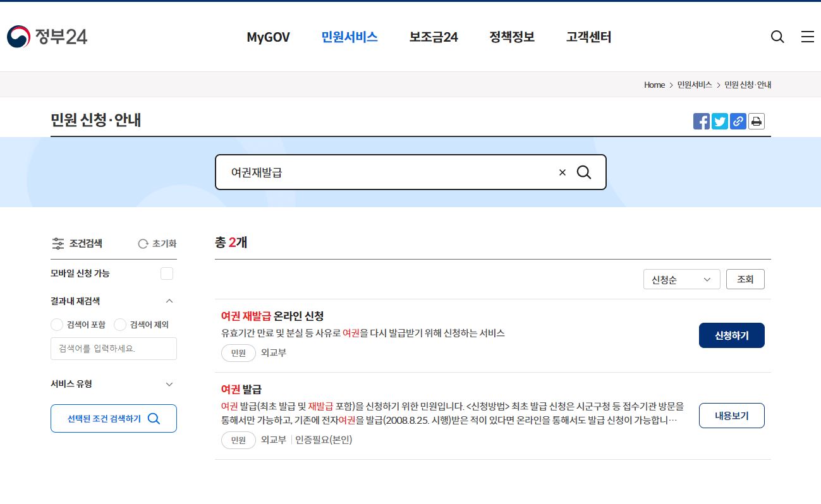
Task: Open the 보조금24 menu
Action: [432, 37]
